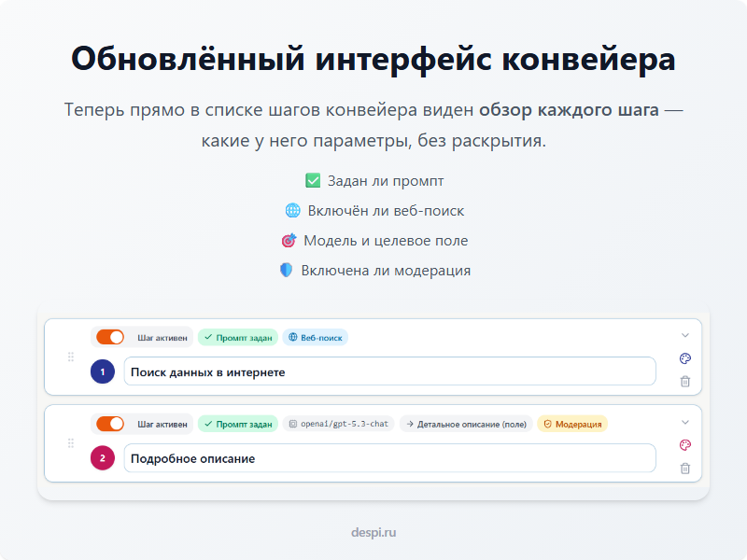Click 'Детальное описание (поле)' target badge

coord(466,424)
